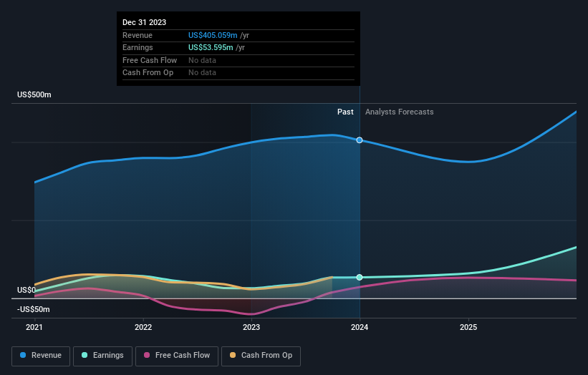Click the 2025 x-axis label
Image resolution: width=588 pixels, height=375 pixels.
click(x=468, y=328)
